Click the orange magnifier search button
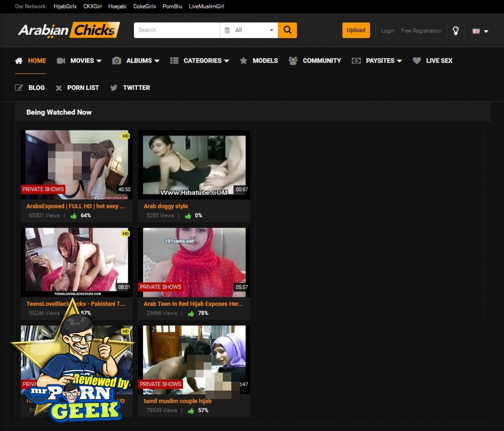The width and height of the screenshot is (504, 431). pos(287,30)
